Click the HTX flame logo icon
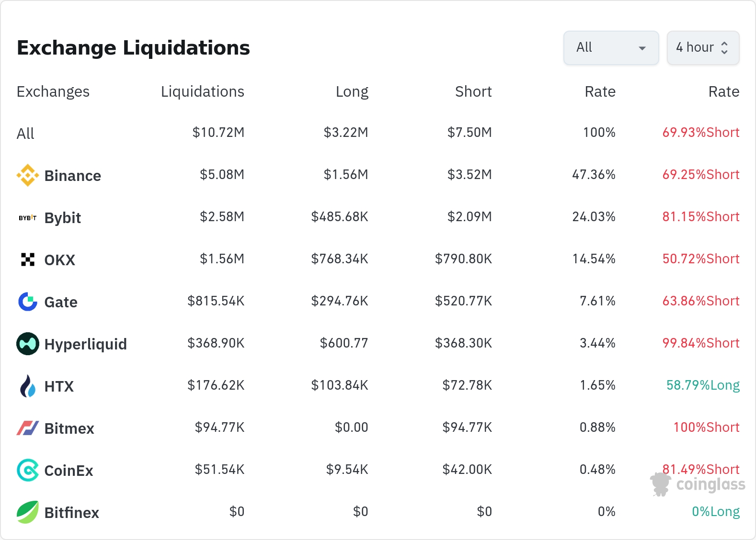 click(x=28, y=386)
